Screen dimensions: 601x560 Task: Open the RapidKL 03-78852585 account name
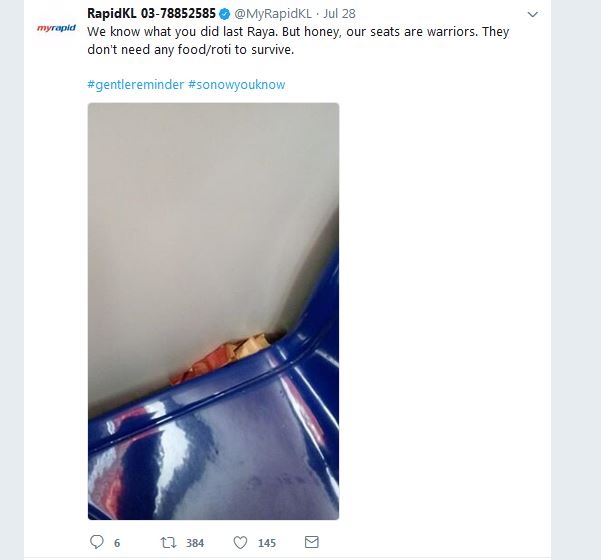[151, 13]
